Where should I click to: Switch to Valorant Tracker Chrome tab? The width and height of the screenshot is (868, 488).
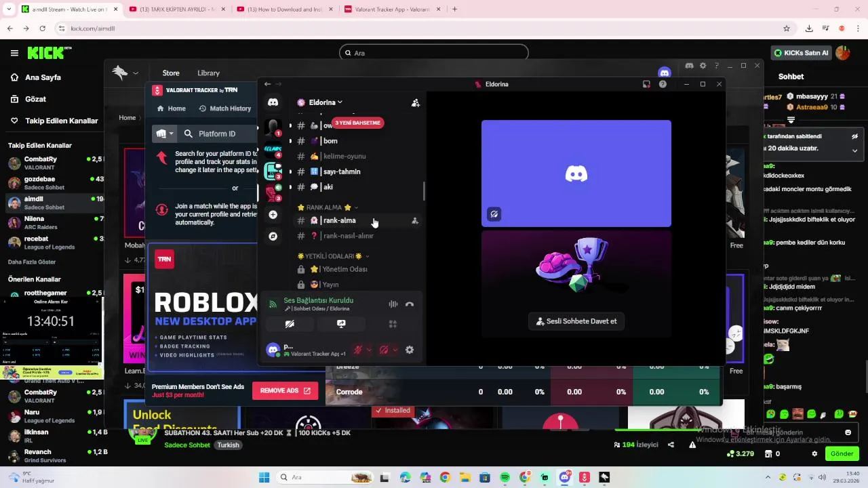pyautogui.click(x=393, y=9)
